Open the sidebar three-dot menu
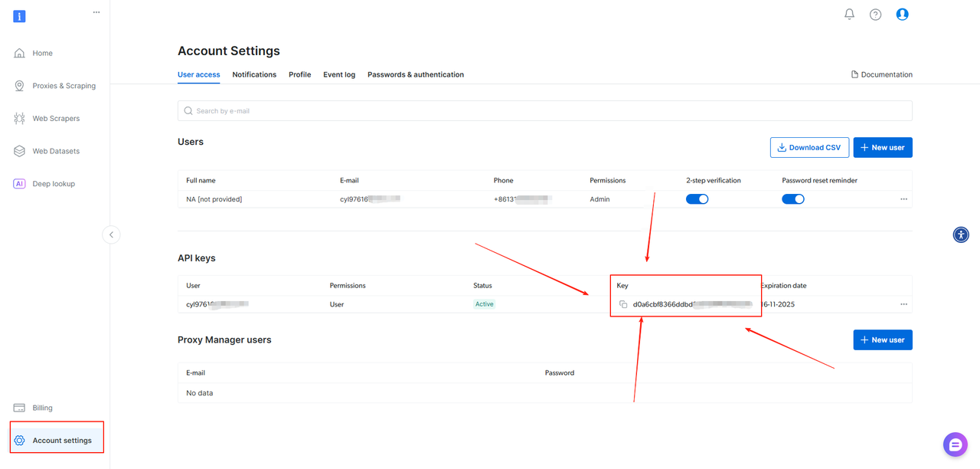The height and width of the screenshot is (469, 980). pyautogui.click(x=96, y=12)
